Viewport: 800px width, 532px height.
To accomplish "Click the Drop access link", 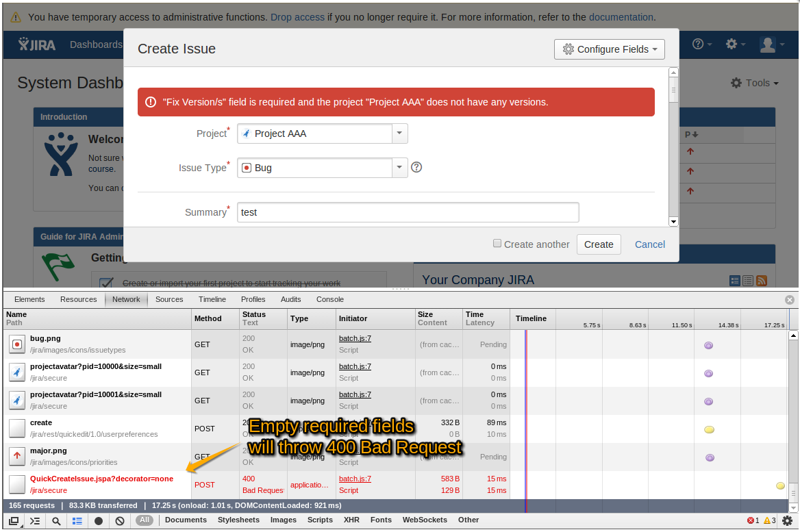I will (297, 17).
